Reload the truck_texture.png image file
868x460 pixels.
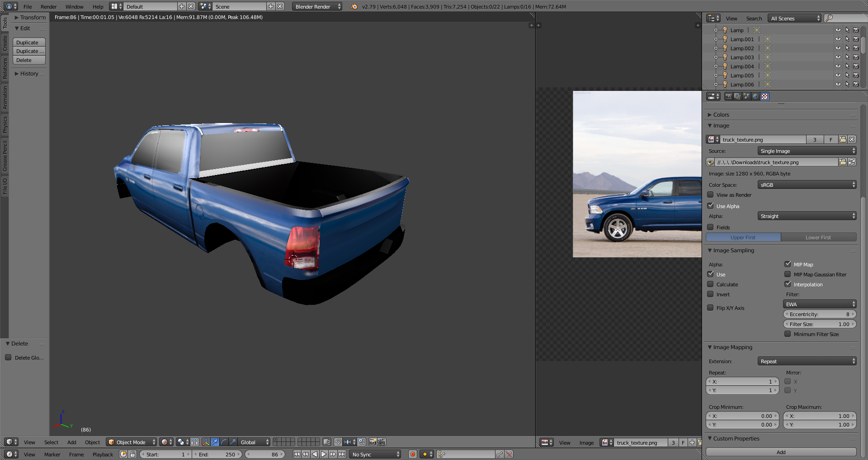point(852,162)
